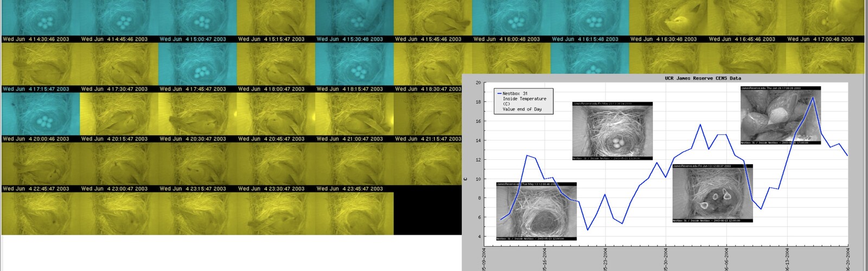This screenshot has width=868, height=271.
Task: Open the bird image above the 16:30:48 label
Action: coord(668,18)
